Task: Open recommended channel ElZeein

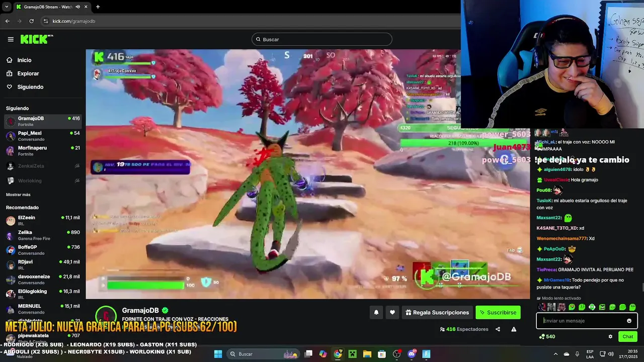Action: pos(43,220)
